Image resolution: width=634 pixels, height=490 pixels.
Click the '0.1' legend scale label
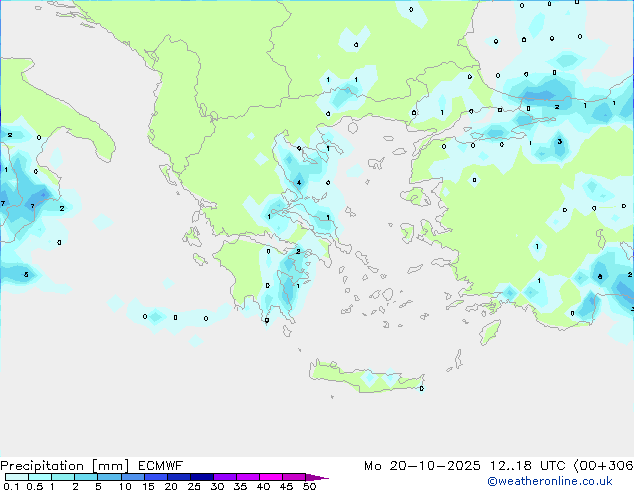click(x=11, y=486)
